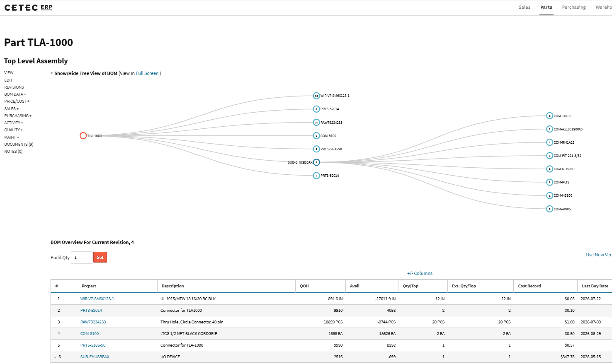Open the COM-8100 link in the BOM table

point(90,334)
